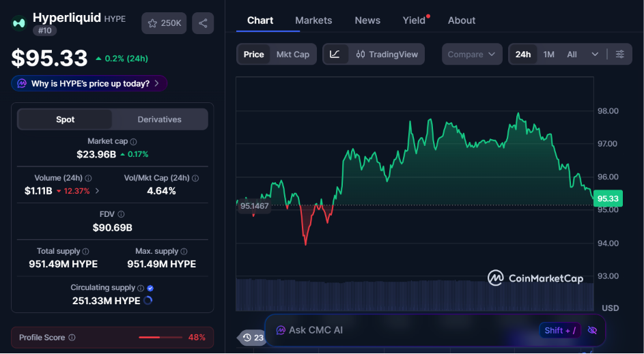Click the 0.2% (24h) change indicator
This screenshot has height=354, width=644.
(x=122, y=59)
